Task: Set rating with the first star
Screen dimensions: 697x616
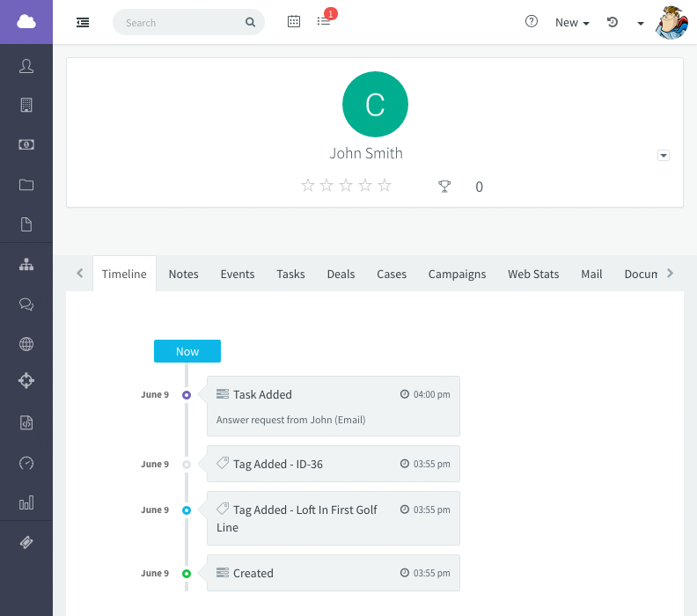Action: (308, 186)
